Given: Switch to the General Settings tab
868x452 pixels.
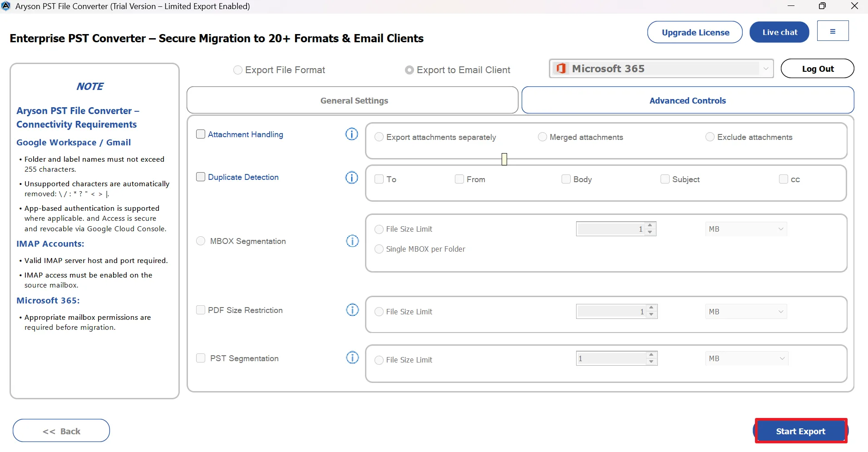Looking at the screenshot, I should [352, 100].
